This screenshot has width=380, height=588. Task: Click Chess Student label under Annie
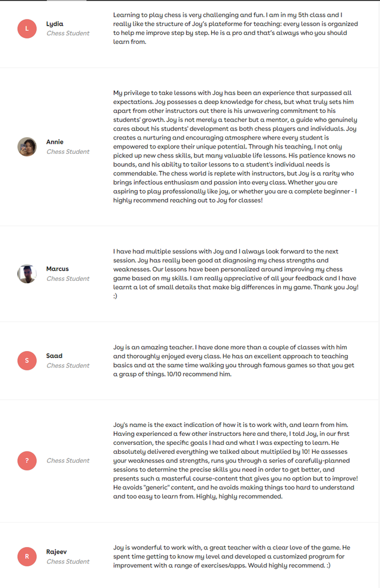point(68,151)
